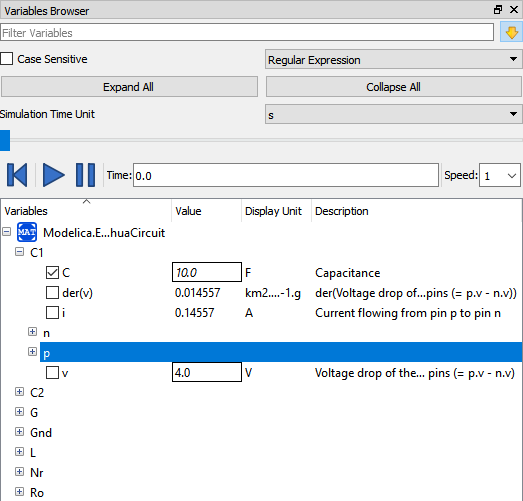Image resolution: width=523 pixels, height=501 pixels.
Task: Expand the Nr tree node
Action: tap(20, 472)
